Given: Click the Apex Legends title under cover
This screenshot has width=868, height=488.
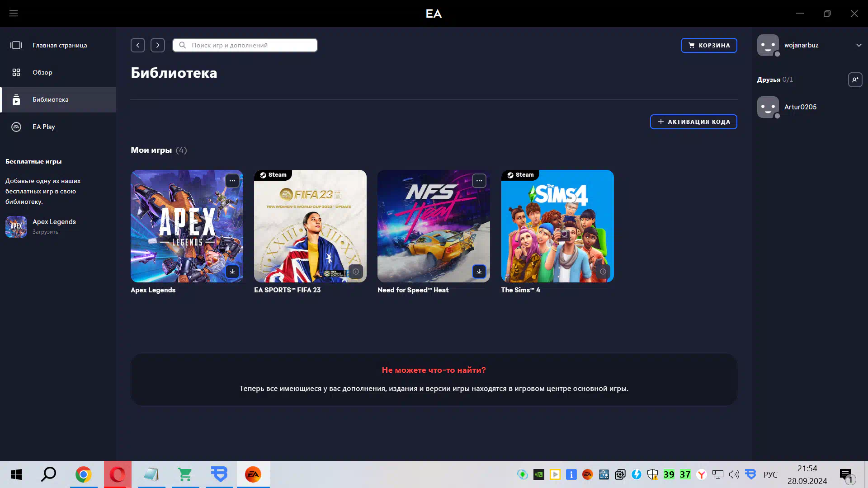Looking at the screenshot, I should pyautogui.click(x=153, y=290).
